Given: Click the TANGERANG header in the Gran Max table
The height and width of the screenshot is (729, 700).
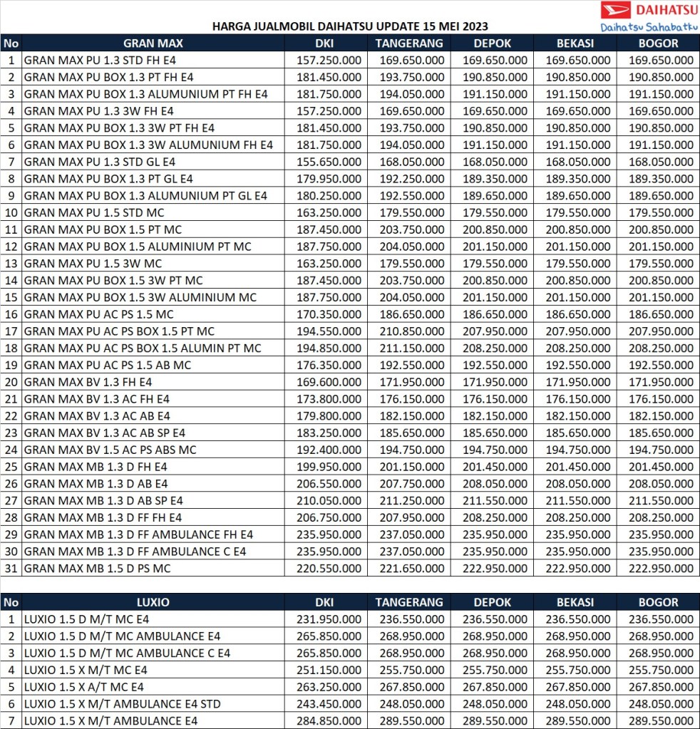Looking at the screenshot, I should click(409, 43).
